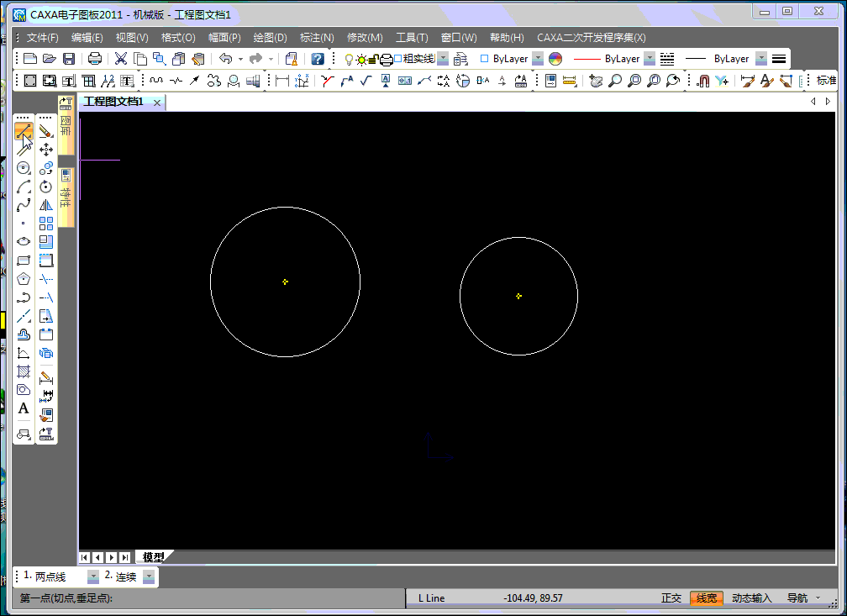
Task: Close the 工程图文档1 document tab
Action: pyautogui.click(x=157, y=103)
